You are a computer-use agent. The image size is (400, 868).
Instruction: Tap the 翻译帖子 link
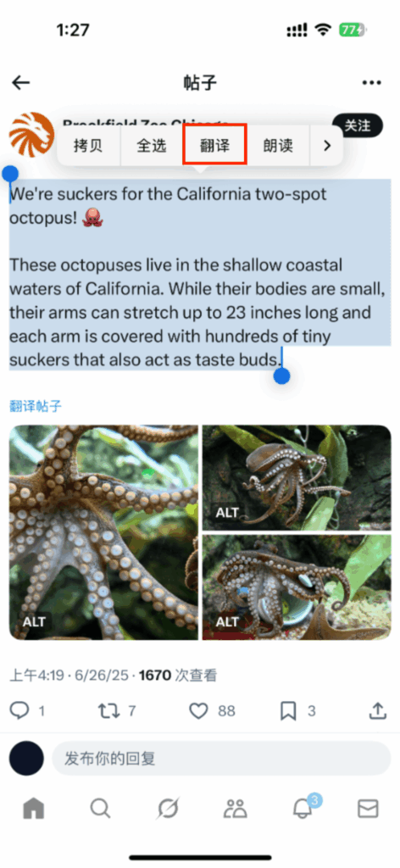click(x=36, y=407)
